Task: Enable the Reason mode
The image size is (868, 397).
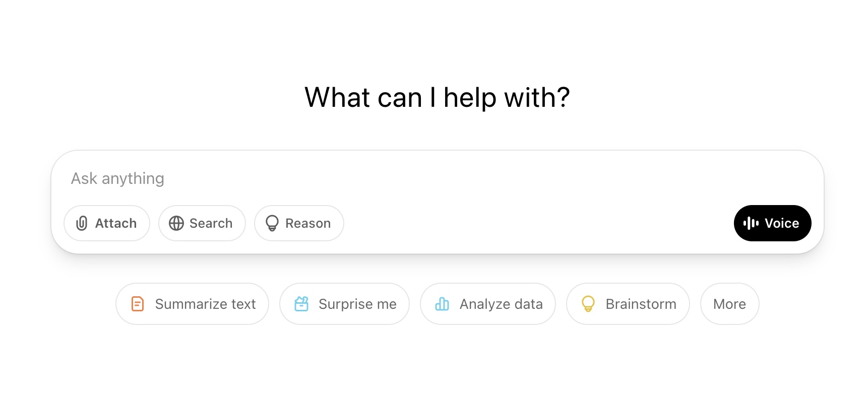Action: click(x=299, y=223)
